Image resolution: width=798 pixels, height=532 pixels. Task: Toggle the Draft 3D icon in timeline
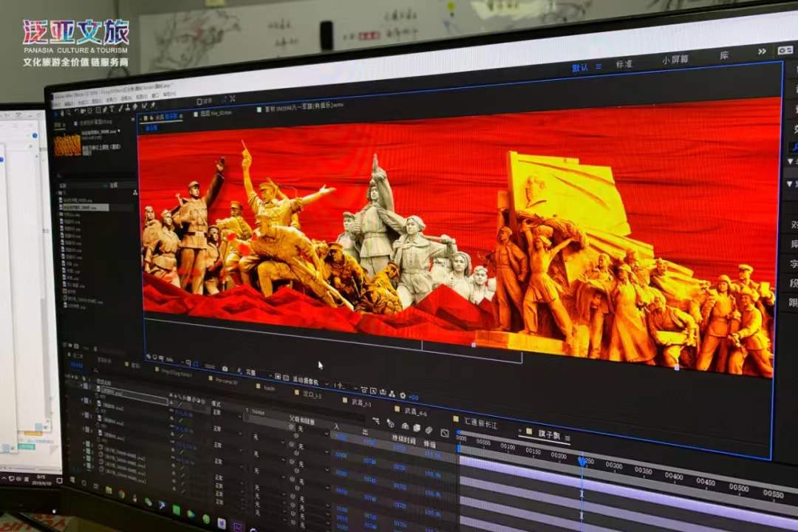[390, 423]
